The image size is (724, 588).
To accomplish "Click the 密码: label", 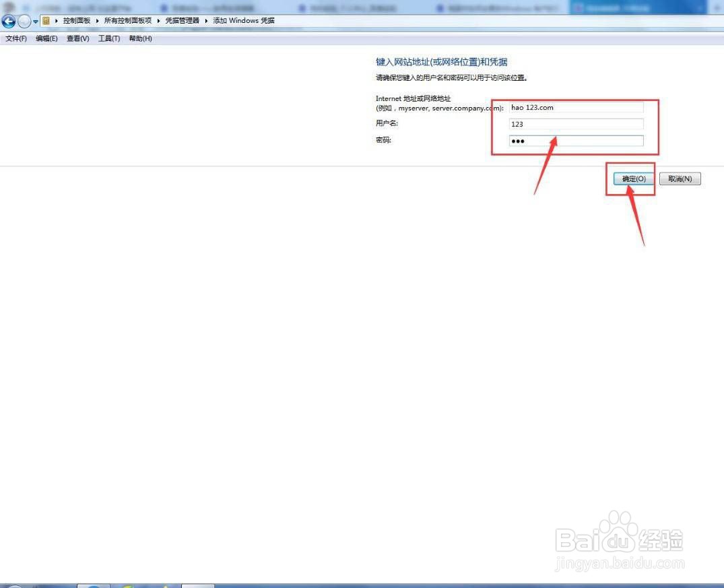I will (x=383, y=140).
